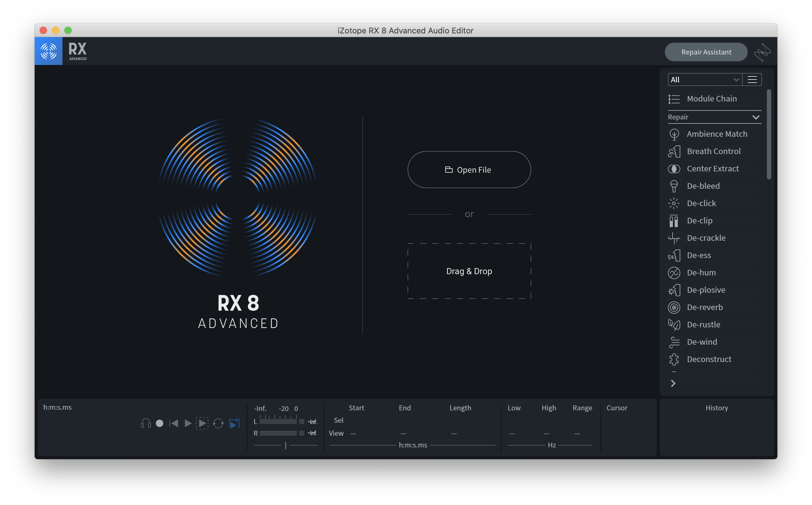Rewind to the beginning
The height and width of the screenshot is (505, 812).
[174, 424]
